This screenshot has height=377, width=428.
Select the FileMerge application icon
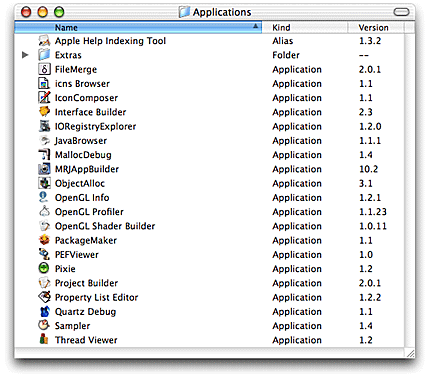click(x=44, y=69)
